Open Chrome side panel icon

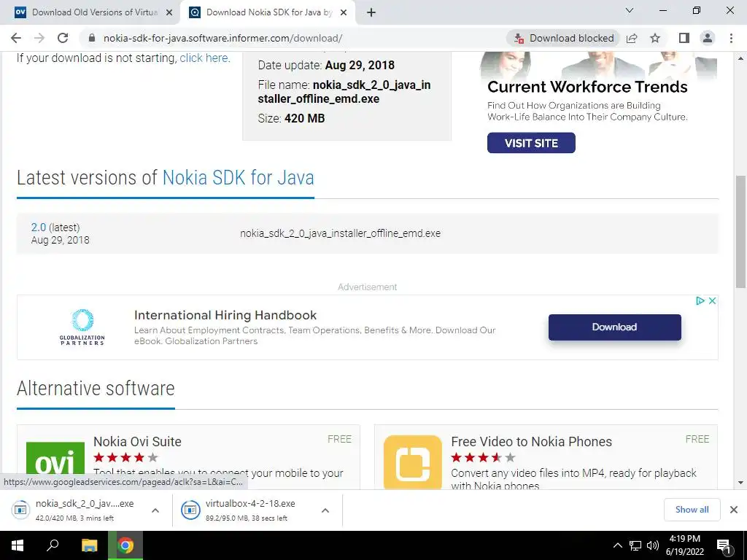(x=684, y=38)
